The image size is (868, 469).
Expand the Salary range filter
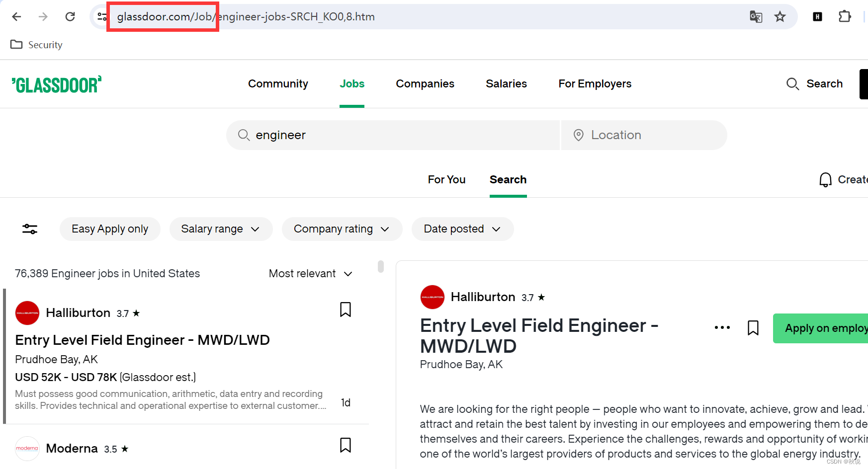point(221,229)
